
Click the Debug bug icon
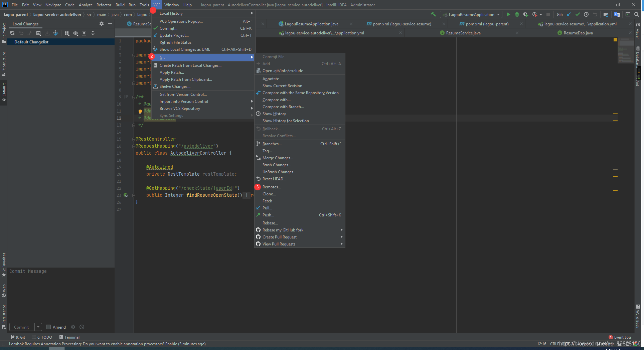(x=517, y=14)
